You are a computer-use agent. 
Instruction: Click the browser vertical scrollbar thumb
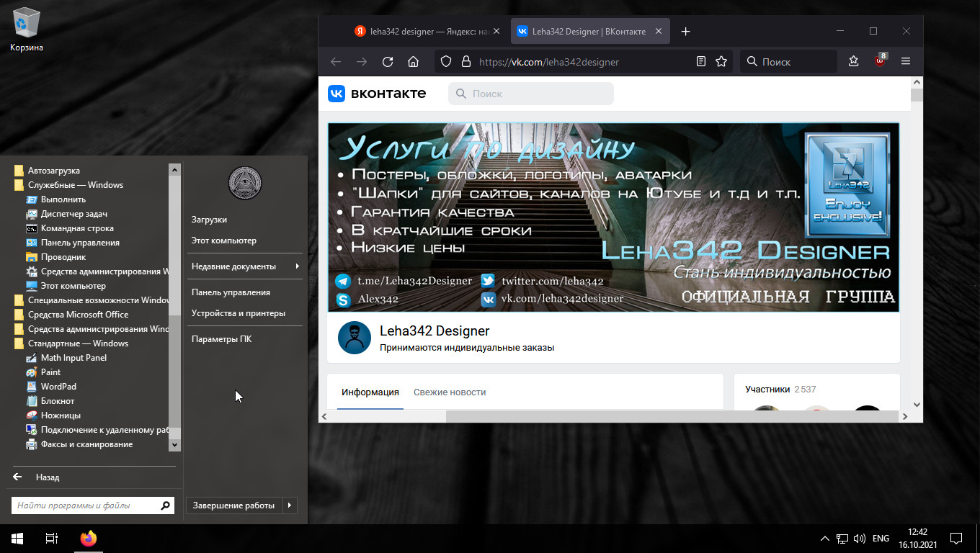click(x=917, y=95)
